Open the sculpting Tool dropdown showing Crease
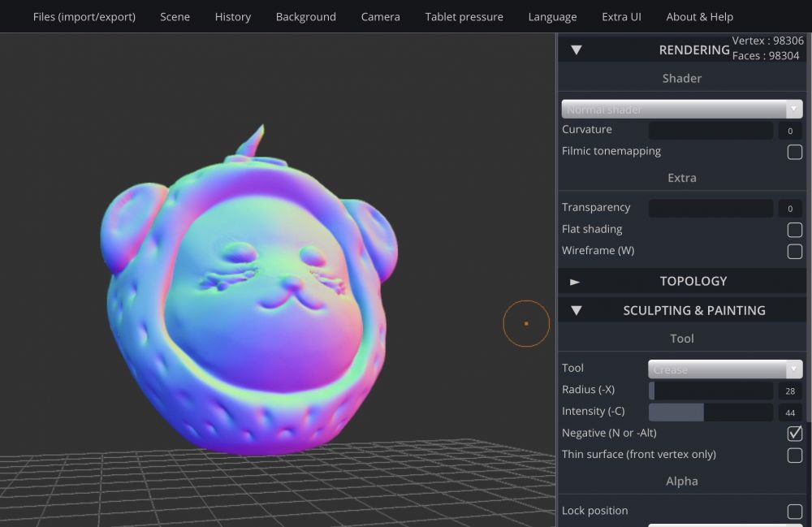 pyautogui.click(x=723, y=369)
